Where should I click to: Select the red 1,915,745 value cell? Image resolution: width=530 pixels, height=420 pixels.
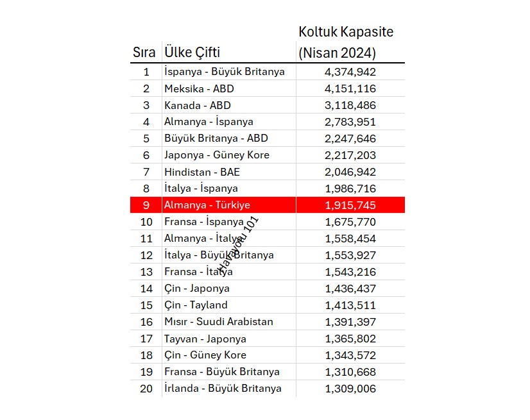point(350,205)
